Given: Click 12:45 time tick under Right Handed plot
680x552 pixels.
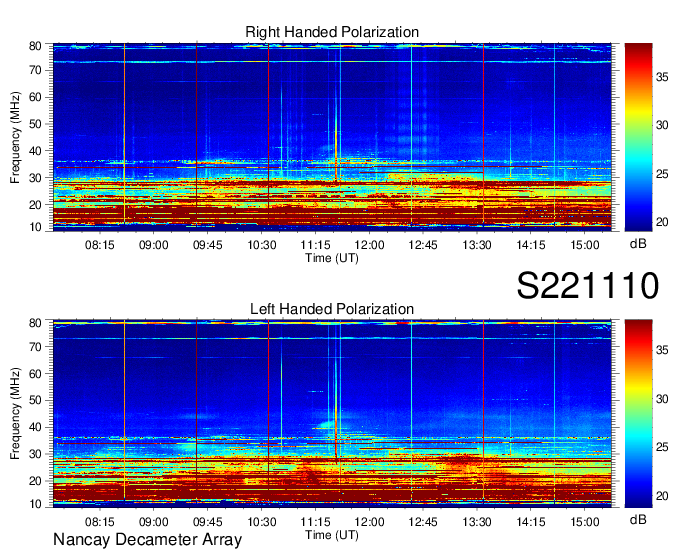Looking at the screenshot, I should (423, 245).
